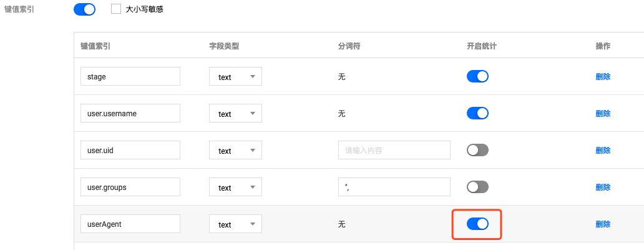Toggle the 键值索引 main switch
Viewport: 644px width, 250px height.
coord(84,9)
